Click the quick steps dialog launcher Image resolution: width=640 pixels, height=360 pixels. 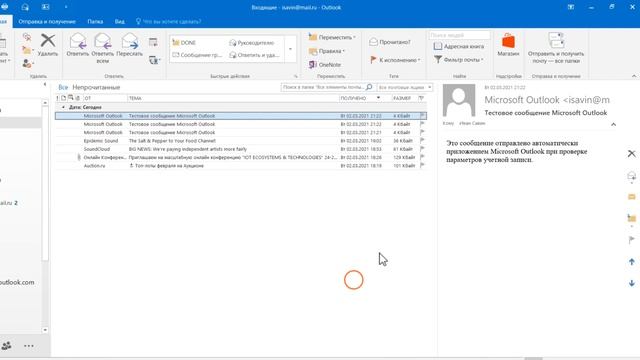(296, 76)
